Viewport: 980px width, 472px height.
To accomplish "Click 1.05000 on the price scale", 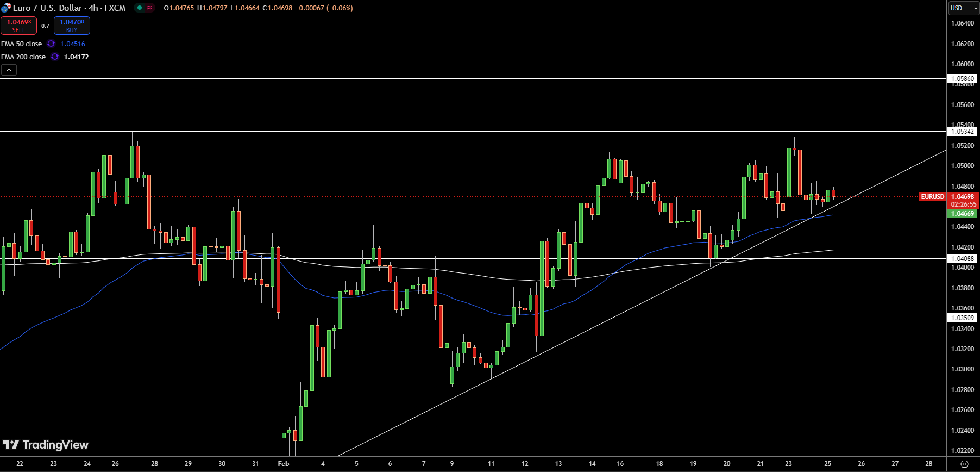I will pyautogui.click(x=963, y=166).
